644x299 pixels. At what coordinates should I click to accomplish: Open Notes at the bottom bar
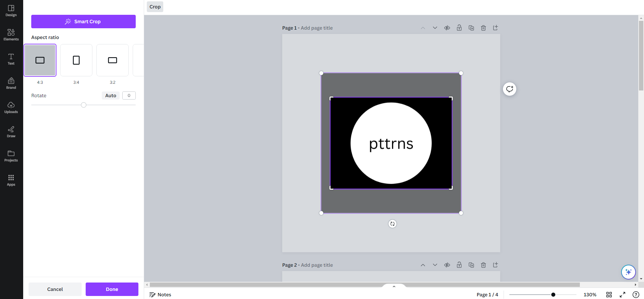[160, 295]
